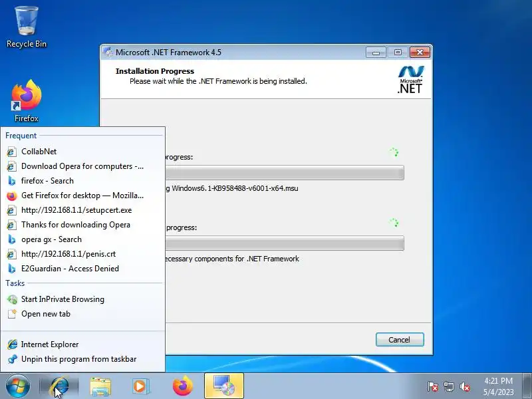This screenshot has width=532, height=399.
Task: Click the lower green spinner icon
Action: click(394, 223)
